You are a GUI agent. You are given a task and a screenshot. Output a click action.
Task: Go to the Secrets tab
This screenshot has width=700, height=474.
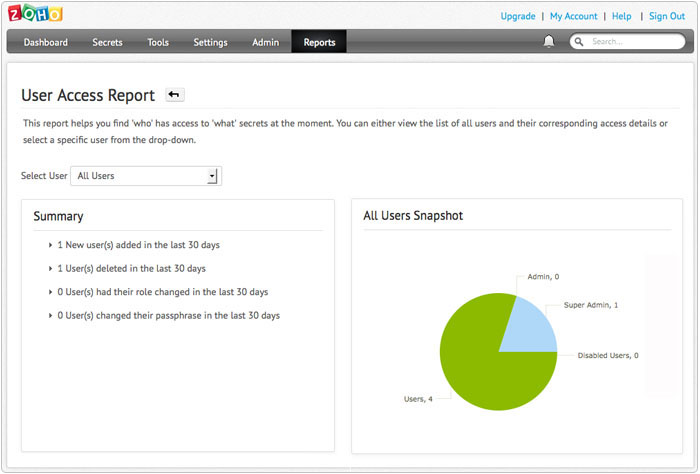107,42
